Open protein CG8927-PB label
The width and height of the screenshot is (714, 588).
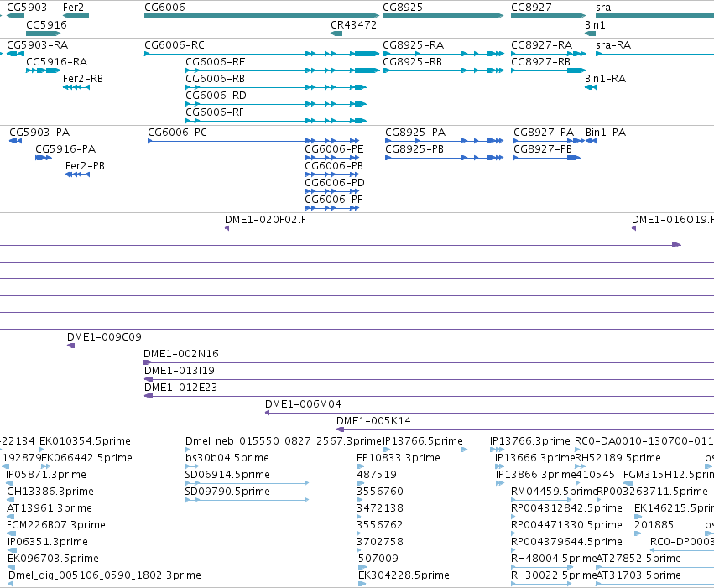coord(543,149)
